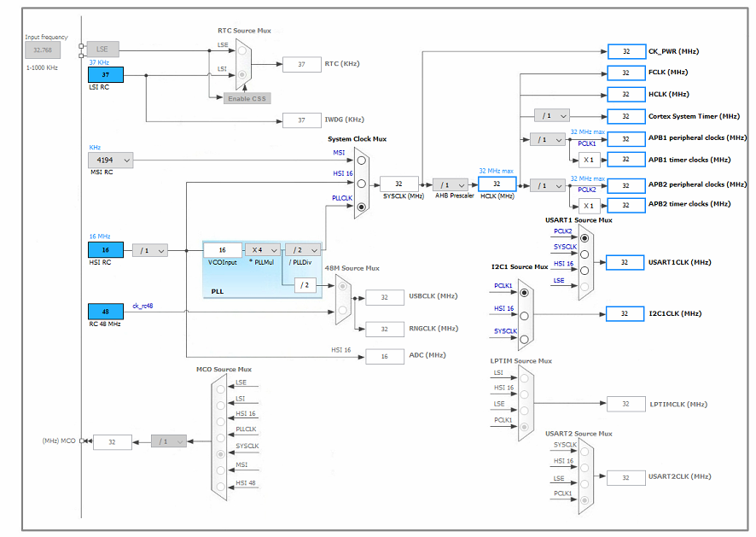This screenshot has height=537, width=756.
Task: Click the RC 48 MHz block
Action: point(106,312)
